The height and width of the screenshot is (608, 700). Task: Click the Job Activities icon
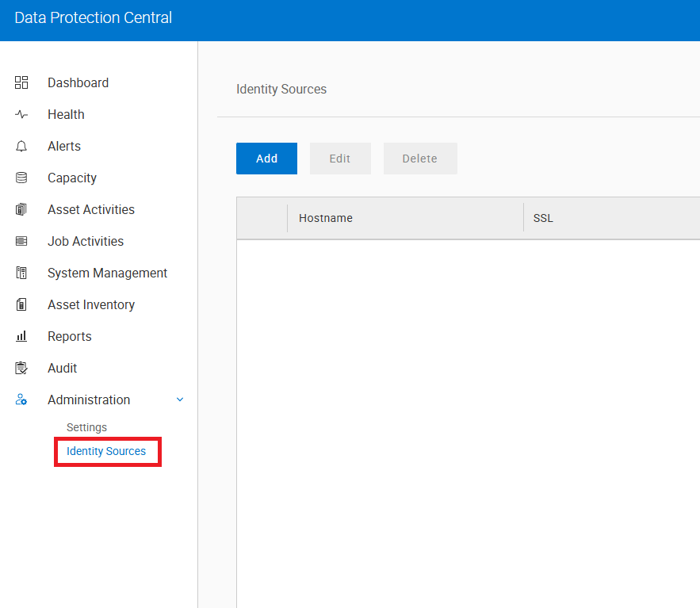[x=21, y=240]
